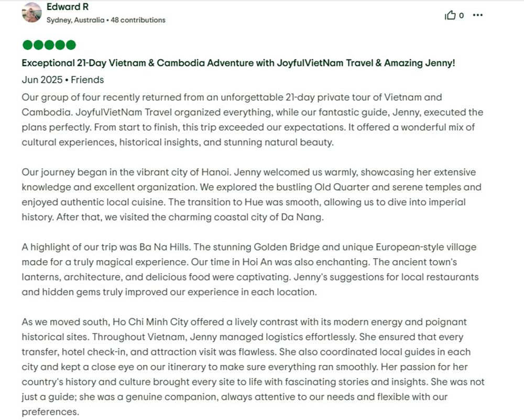524x420 pixels.
Task: Click the last word "preferences." of the review
Action: pos(50,412)
